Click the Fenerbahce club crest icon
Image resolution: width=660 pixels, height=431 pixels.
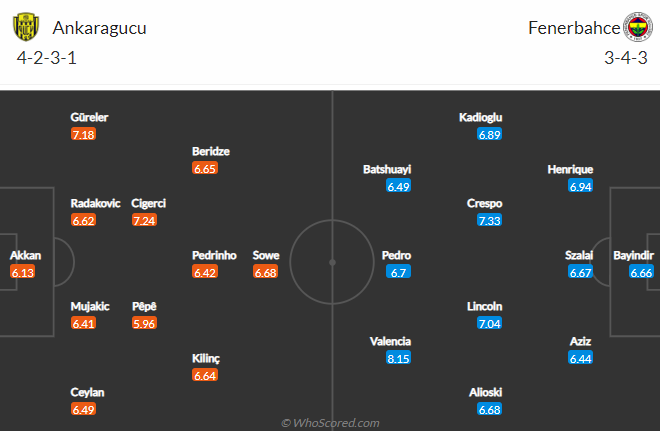(638, 27)
